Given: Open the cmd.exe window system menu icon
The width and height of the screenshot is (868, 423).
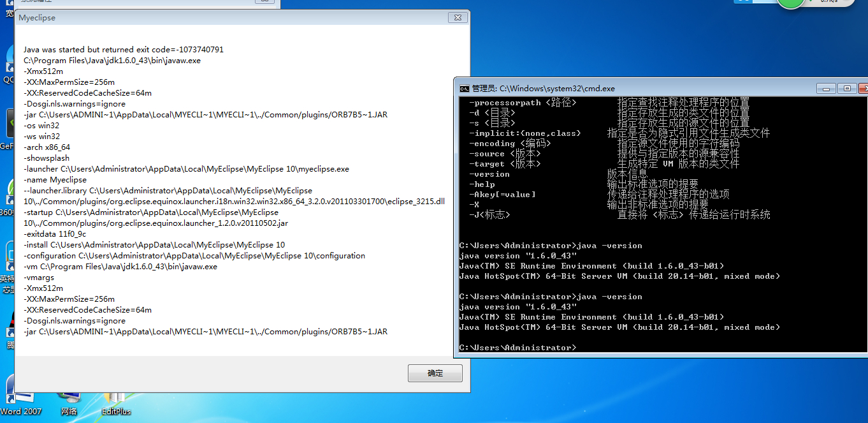Looking at the screenshot, I should click(465, 89).
